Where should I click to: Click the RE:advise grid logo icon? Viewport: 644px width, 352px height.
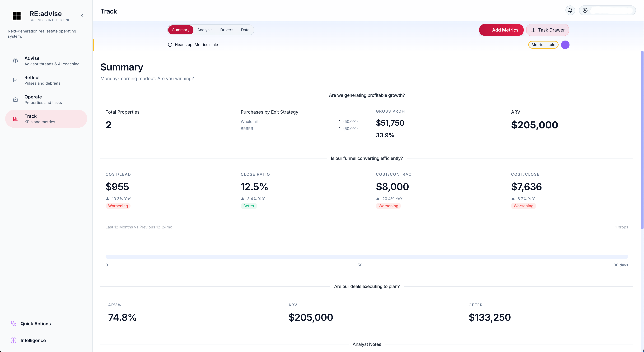tap(17, 16)
